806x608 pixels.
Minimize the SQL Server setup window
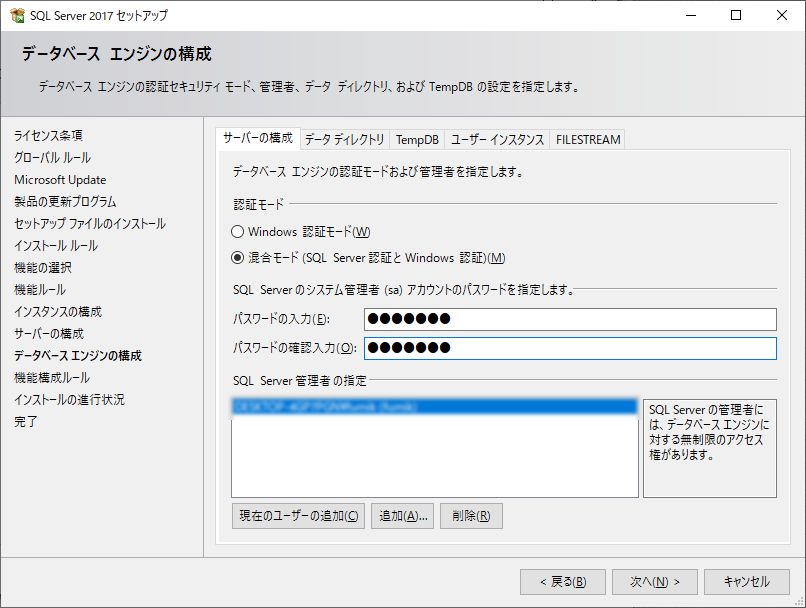click(691, 15)
